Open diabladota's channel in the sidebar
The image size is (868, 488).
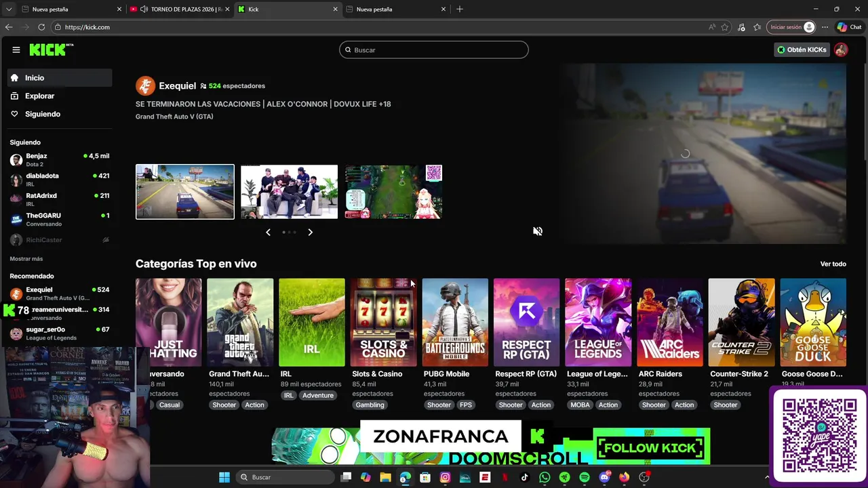[x=60, y=180]
